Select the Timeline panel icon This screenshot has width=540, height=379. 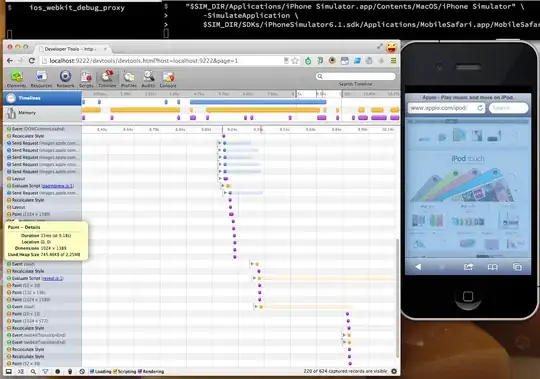point(107,79)
